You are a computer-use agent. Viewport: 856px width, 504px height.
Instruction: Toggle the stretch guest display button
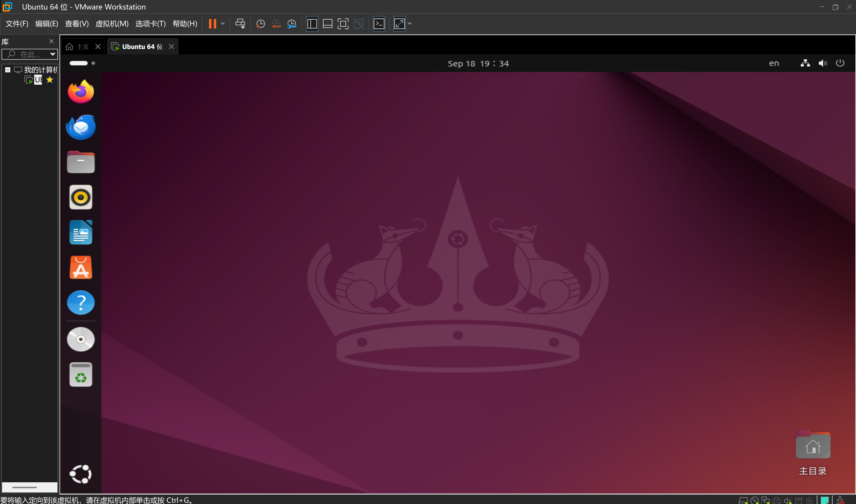pos(399,24)
